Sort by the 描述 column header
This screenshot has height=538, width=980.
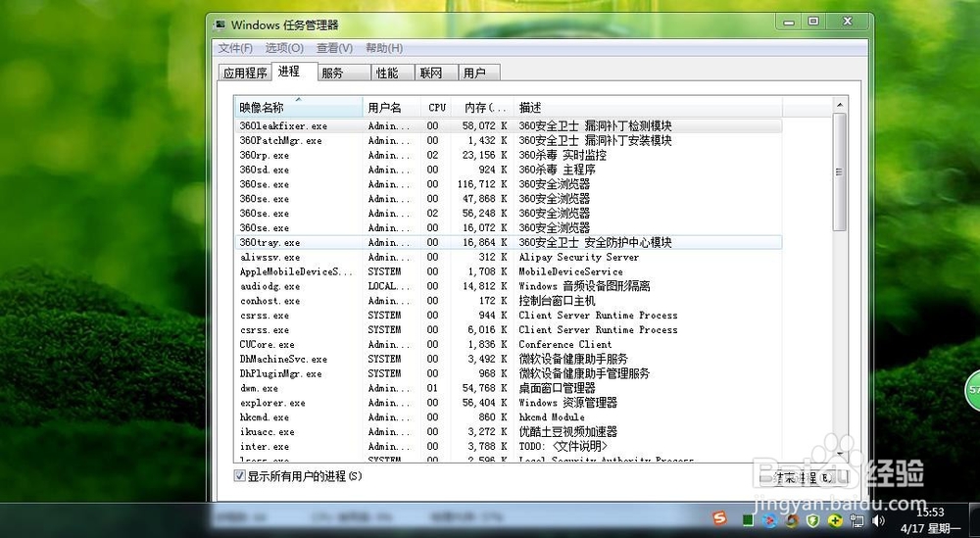[x=648, y=108]
